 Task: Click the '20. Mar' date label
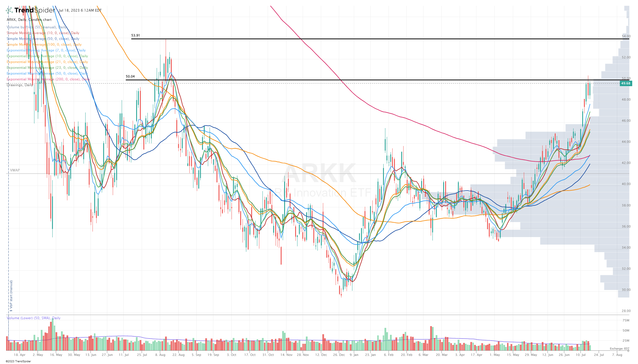click(x=442, y=355)
